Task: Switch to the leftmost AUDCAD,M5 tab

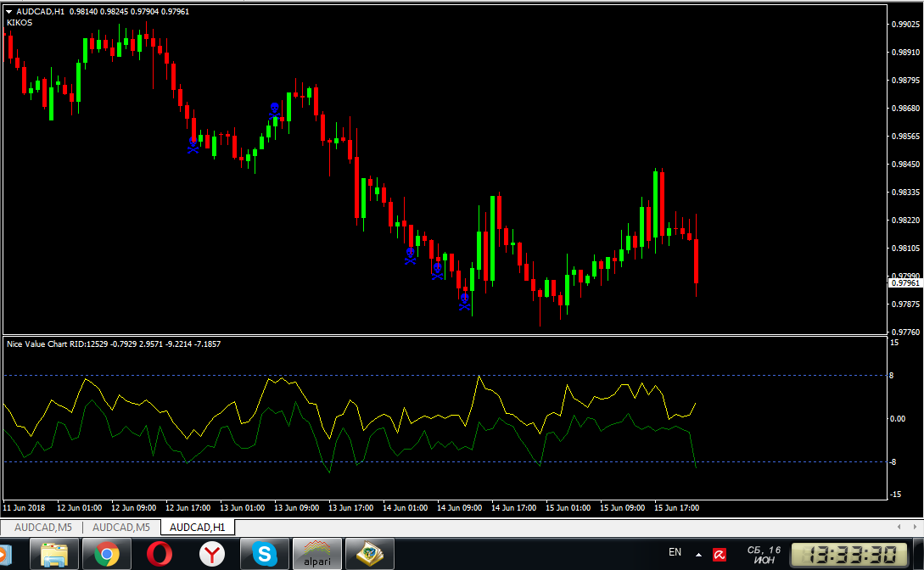Action: (42, 528)
